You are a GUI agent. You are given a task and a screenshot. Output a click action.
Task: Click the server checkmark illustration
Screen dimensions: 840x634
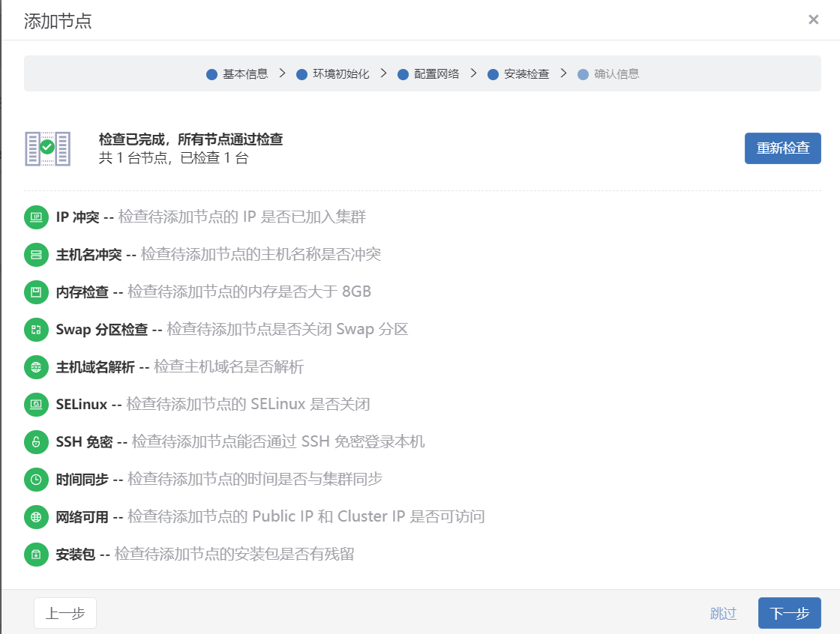point(47,148)
